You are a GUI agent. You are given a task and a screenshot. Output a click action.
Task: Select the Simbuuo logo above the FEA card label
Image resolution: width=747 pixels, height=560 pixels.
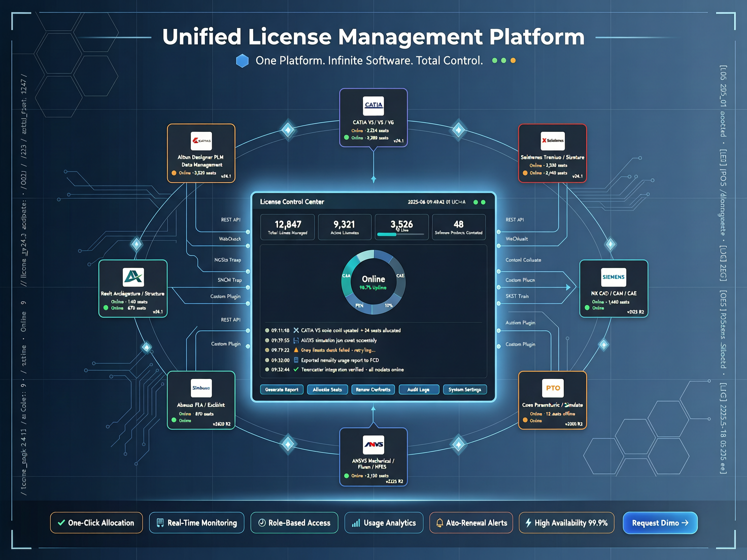tap(201, 388)
